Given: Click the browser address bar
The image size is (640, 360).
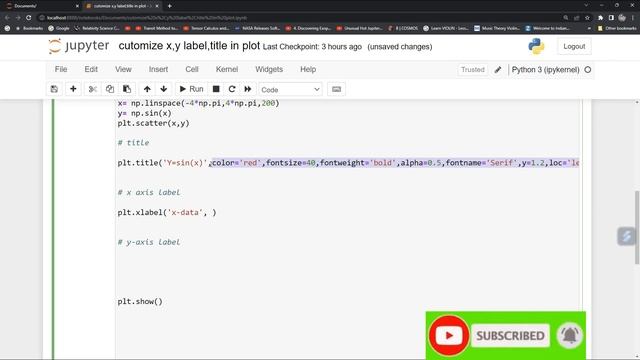Looking at the screenshot, I should [x=300, y=18].
